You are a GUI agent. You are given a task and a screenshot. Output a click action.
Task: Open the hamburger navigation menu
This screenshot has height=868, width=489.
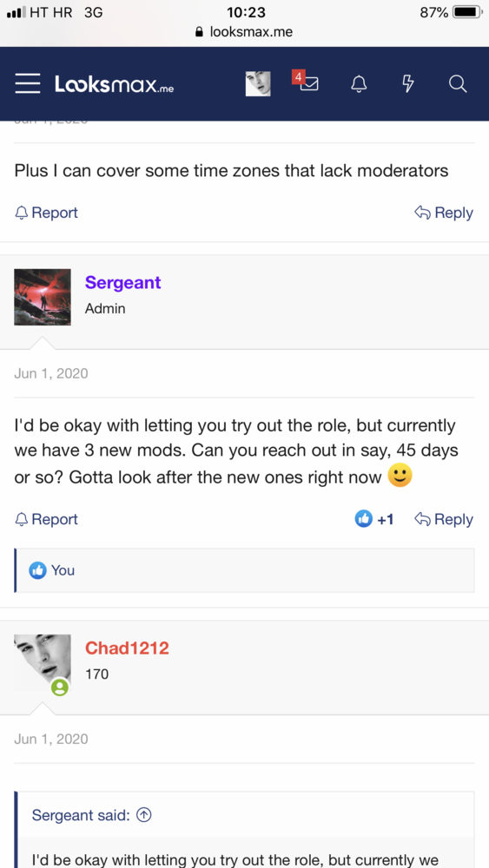click(x=27, y=84)
